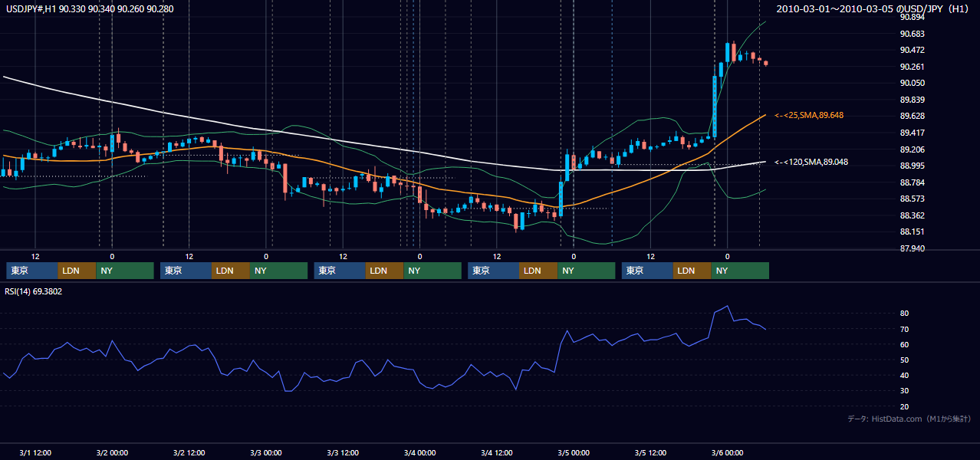980x460 pixels.
Task: Click the 3/2 12:00 date axis label
Action: 189,452
